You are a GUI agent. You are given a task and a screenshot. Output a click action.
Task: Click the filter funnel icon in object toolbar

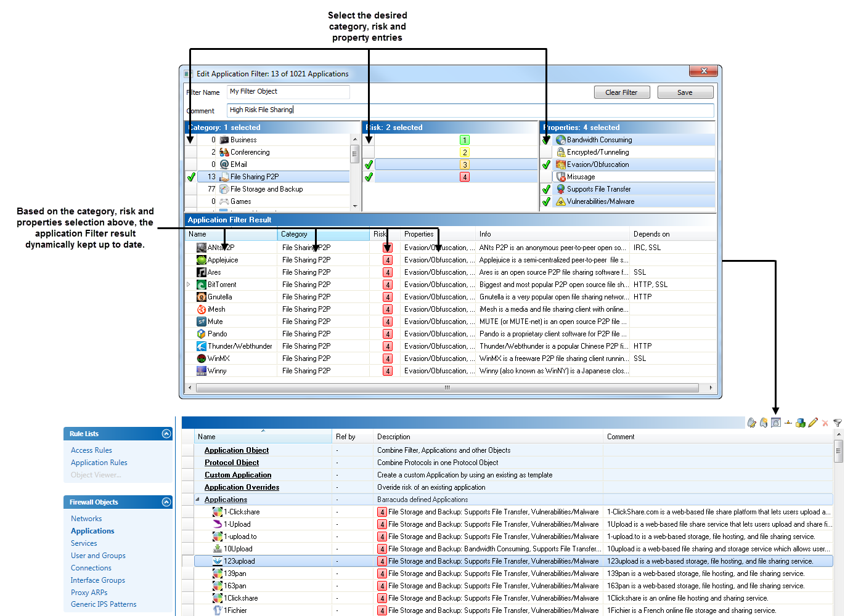click(x=837, y=423)
